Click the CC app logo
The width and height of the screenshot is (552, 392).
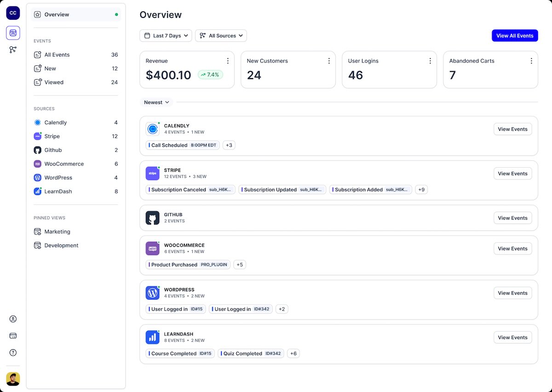coord(12,13)
